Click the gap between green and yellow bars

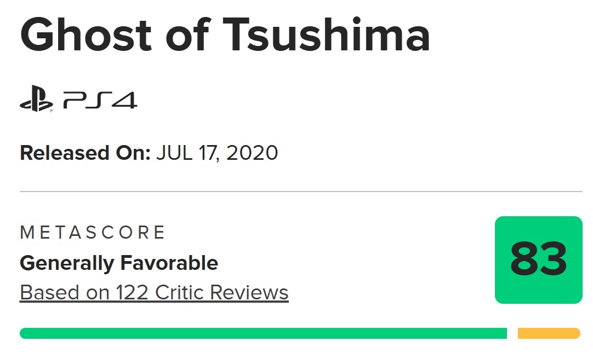[512, 333]
